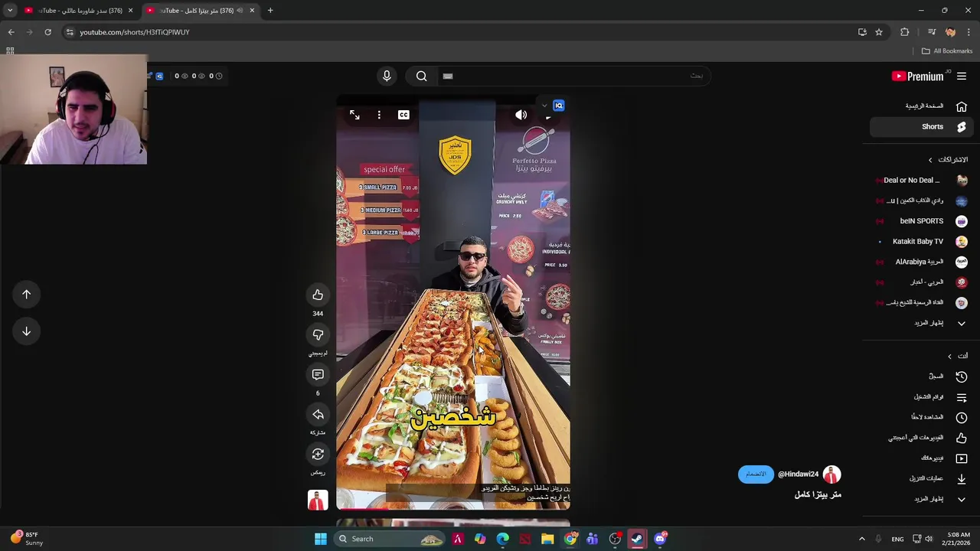Open File Explorer from taskbar
Image resolution: width=980 pixels, height=551 pixels.
point(547,539)
